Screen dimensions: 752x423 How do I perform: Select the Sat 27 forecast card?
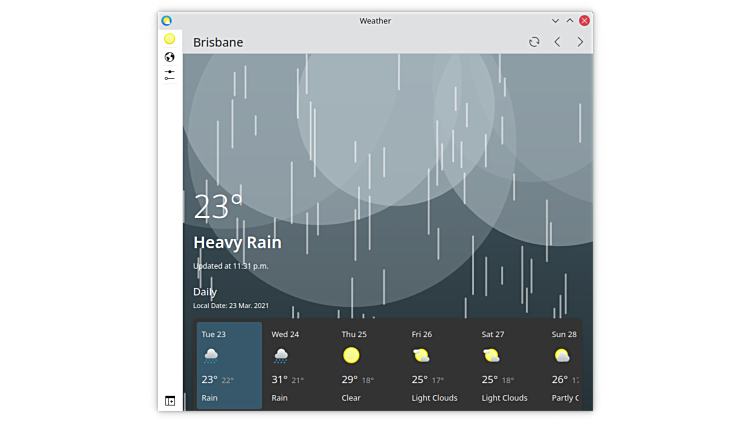pos(508,365)
